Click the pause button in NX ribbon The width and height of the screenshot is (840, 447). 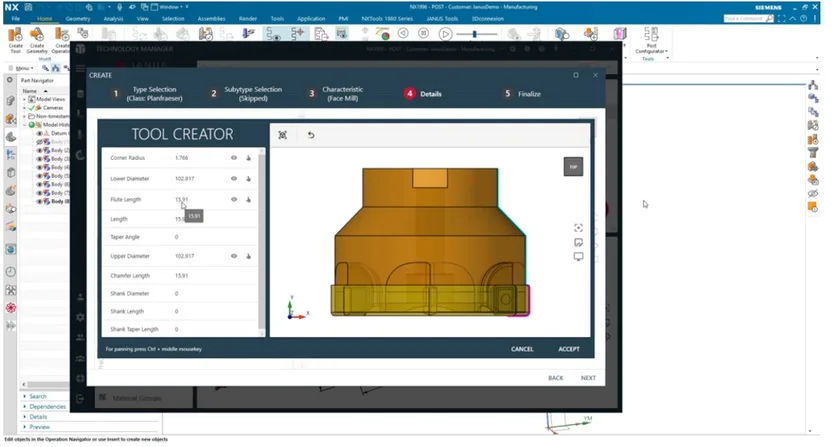(x=423, y=33)
